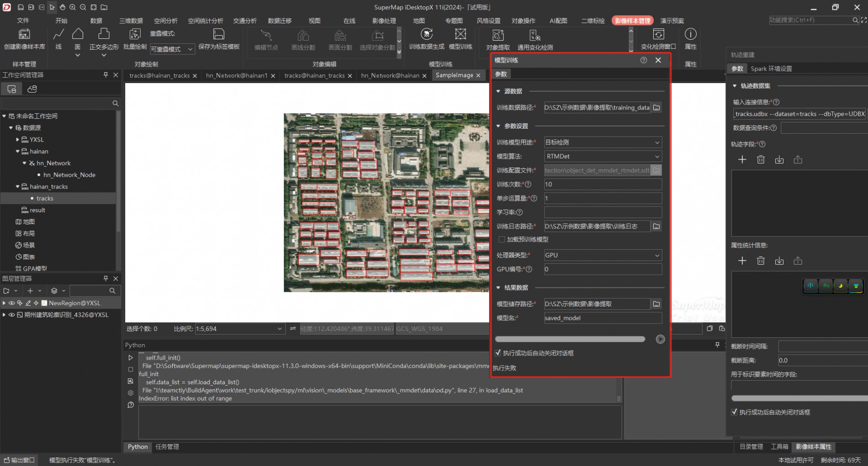
Task: Click the 创建影像样本库 icon
Action: point(24,35)
